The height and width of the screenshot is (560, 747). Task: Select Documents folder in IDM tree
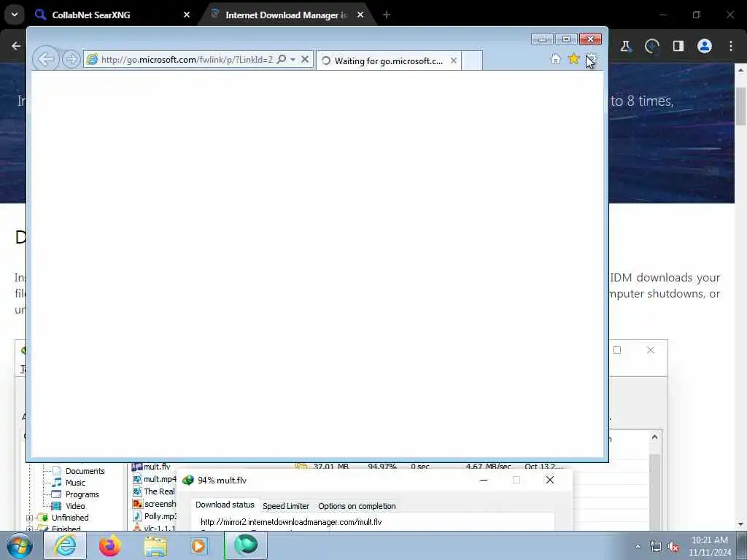85,471
